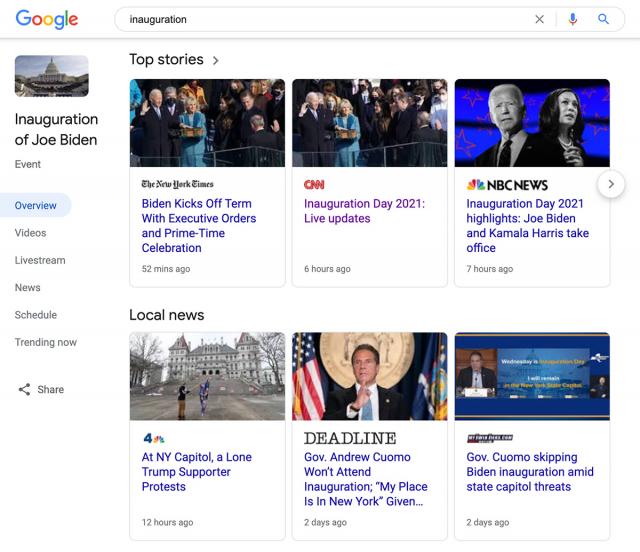Open the Top stories heading link
The image size is (640, 552).
[x=167, y=60]
